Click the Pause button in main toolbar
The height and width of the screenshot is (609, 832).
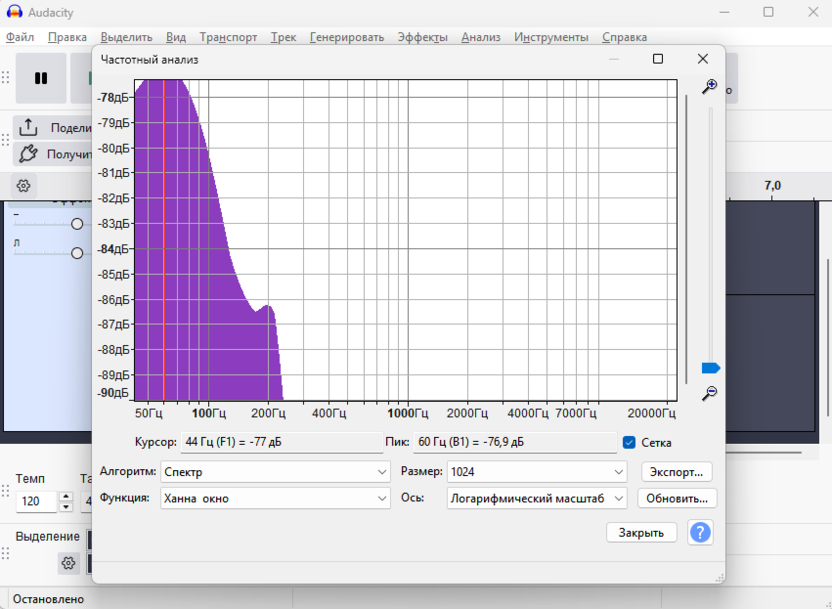point(41,78)
